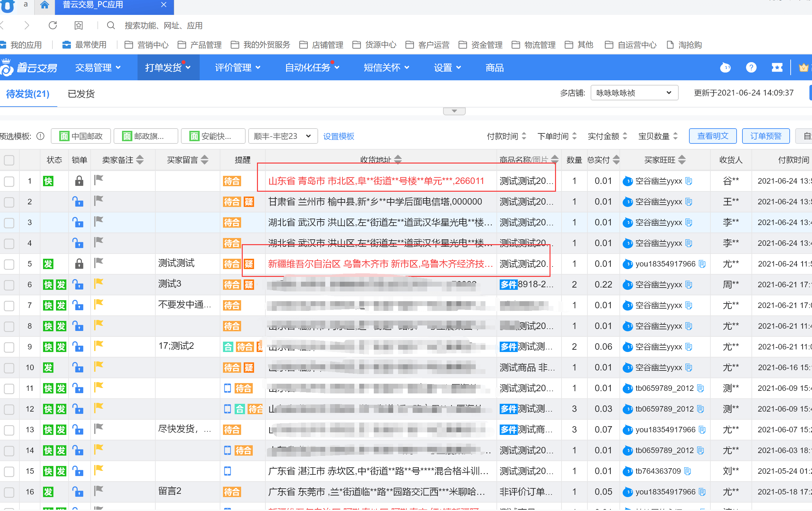Viewport: 812px width, 511px height.
Task: Click the search functions input field
Action: (x=163, y=26)
